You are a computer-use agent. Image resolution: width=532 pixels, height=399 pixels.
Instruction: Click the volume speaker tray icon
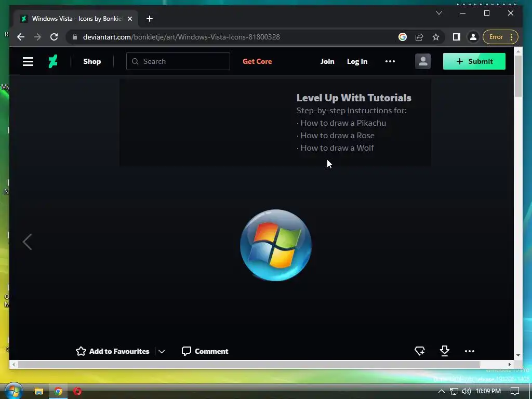tap(467, 391)
